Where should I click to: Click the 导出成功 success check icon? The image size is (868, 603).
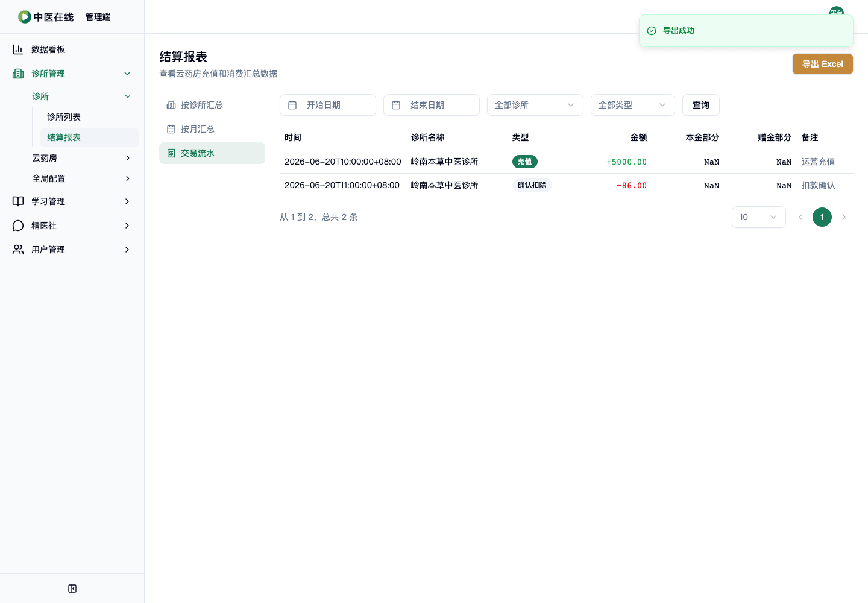(652, 31)
